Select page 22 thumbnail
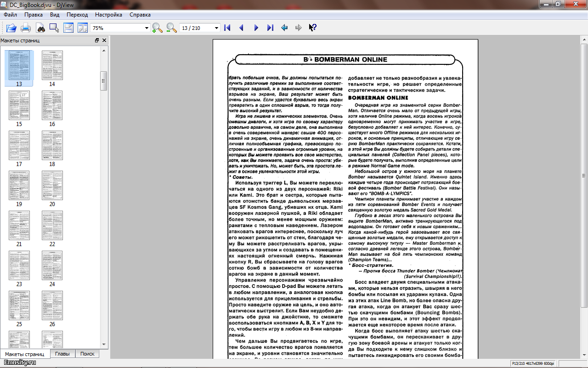This screenshot has width=588, height=368. [52, 228]
